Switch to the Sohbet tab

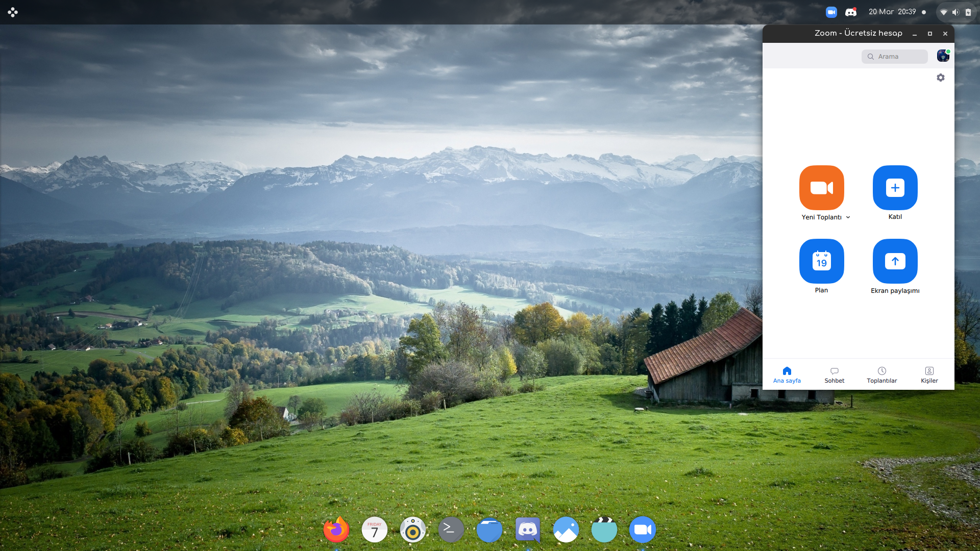point(834,375)
